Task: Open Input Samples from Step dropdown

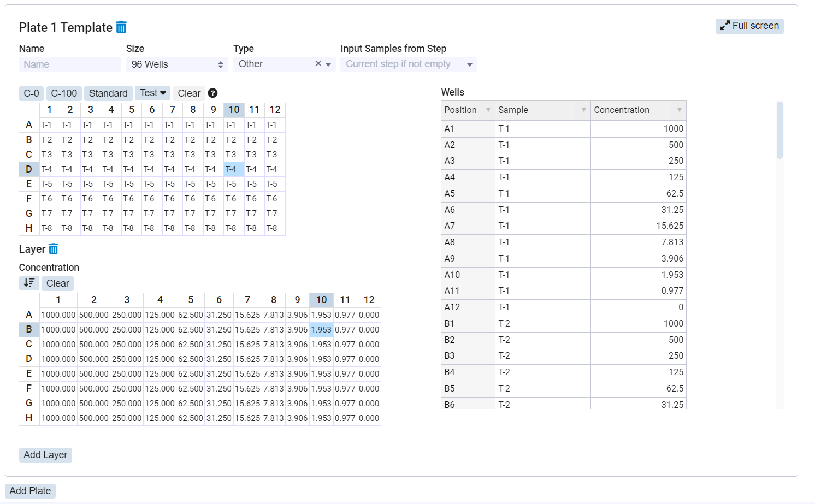Action: click(x=408, y=64)
